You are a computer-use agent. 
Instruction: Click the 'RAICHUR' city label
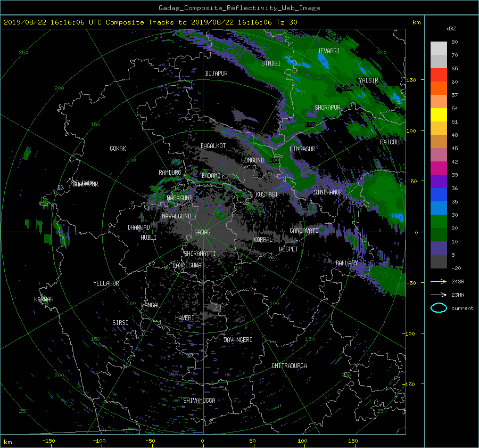tap(391, 142)
